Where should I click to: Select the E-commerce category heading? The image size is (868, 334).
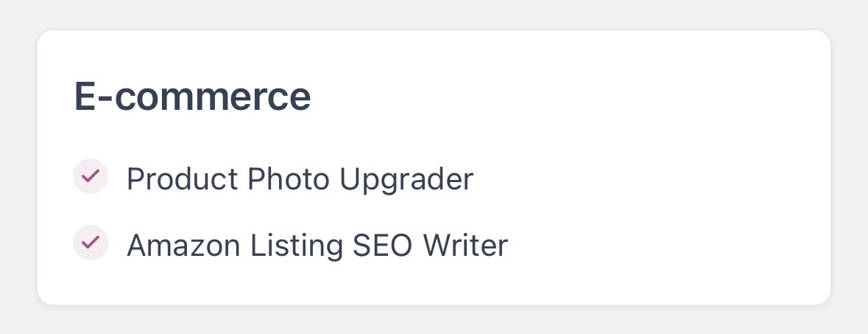pos(192,97)
